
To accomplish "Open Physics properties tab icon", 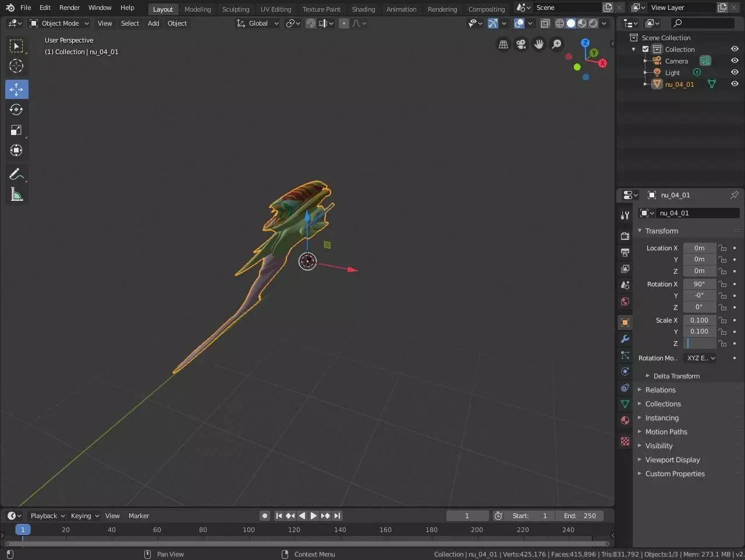I will coord(625,371).
